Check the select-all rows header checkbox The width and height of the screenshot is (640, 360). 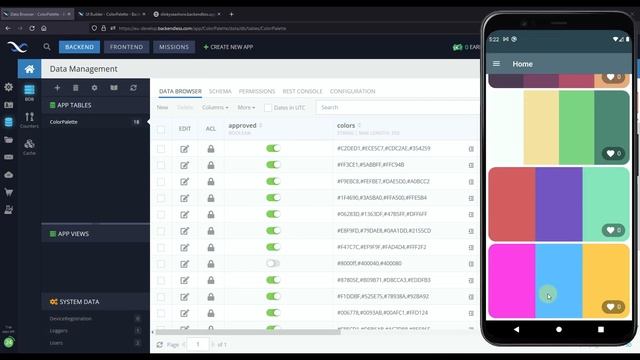tap(161, 130)
